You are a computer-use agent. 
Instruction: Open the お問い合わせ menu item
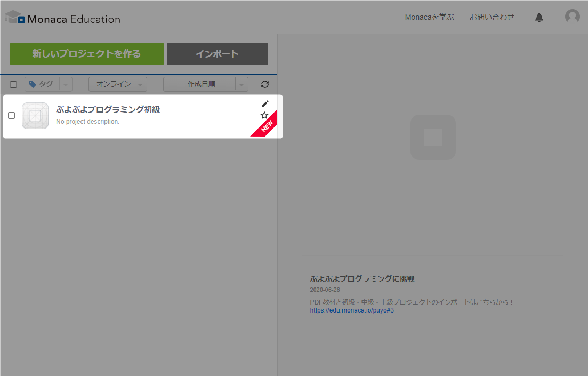(492, 17)
